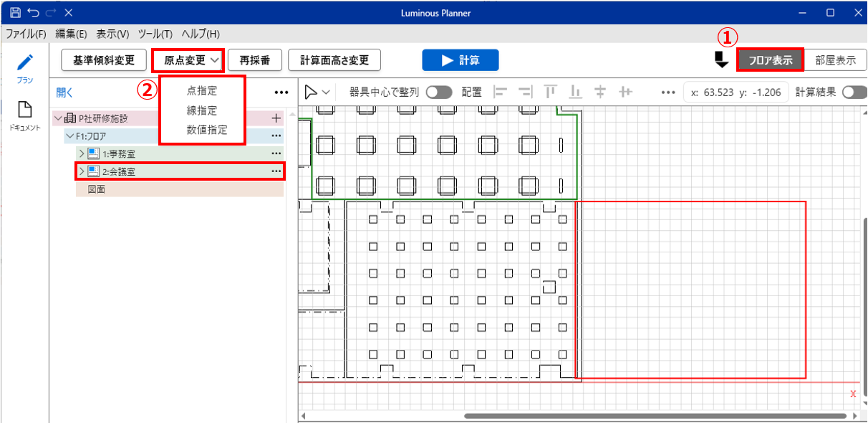The width and height of the screenshot is (868, 423).
Task: Click the save icon in title bar
Action: click(15, 12)
